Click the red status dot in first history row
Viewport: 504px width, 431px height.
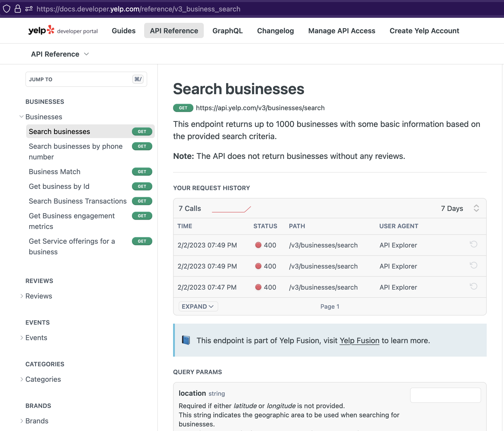coord(258,245)
